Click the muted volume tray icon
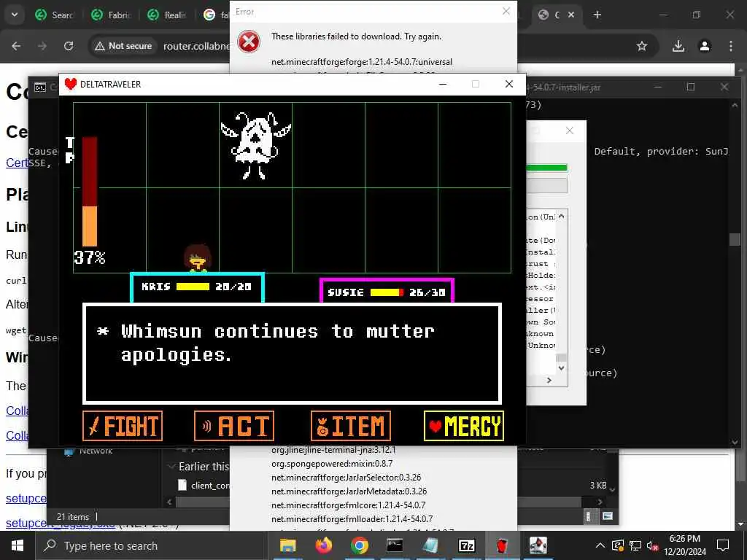 coord(652,545)
